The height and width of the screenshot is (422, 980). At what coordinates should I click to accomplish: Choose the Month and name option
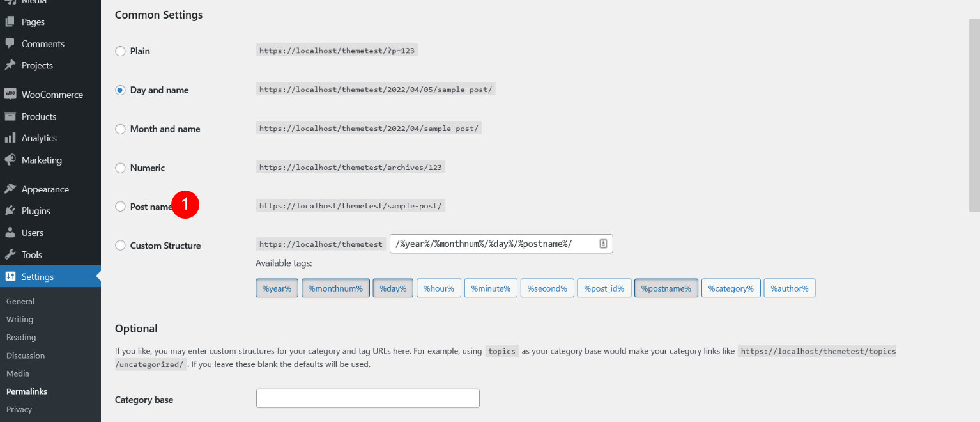[x=120, y=129]
